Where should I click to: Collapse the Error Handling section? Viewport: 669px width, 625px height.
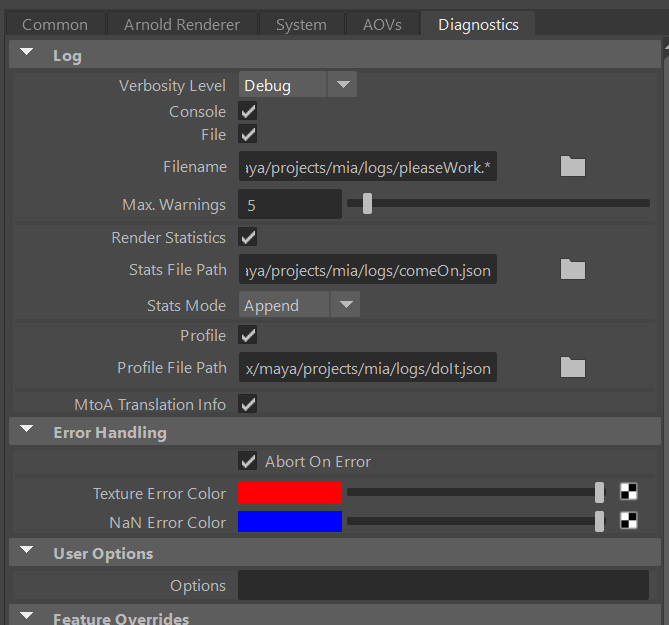(x=27, y=430)
